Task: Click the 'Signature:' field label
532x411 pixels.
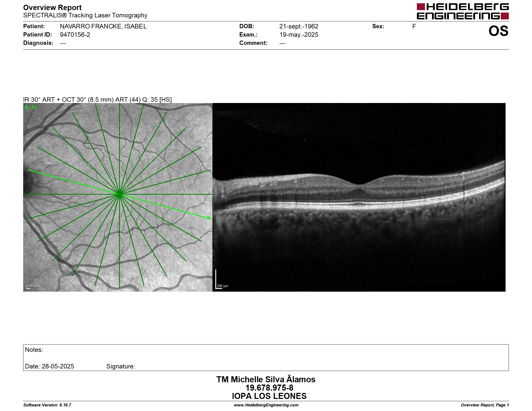Action: click(x=120, y=366)
